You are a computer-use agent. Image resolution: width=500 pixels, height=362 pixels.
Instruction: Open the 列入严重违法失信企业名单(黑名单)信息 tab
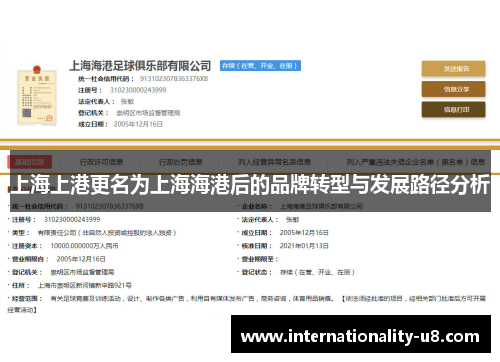(x=415, y=162)
